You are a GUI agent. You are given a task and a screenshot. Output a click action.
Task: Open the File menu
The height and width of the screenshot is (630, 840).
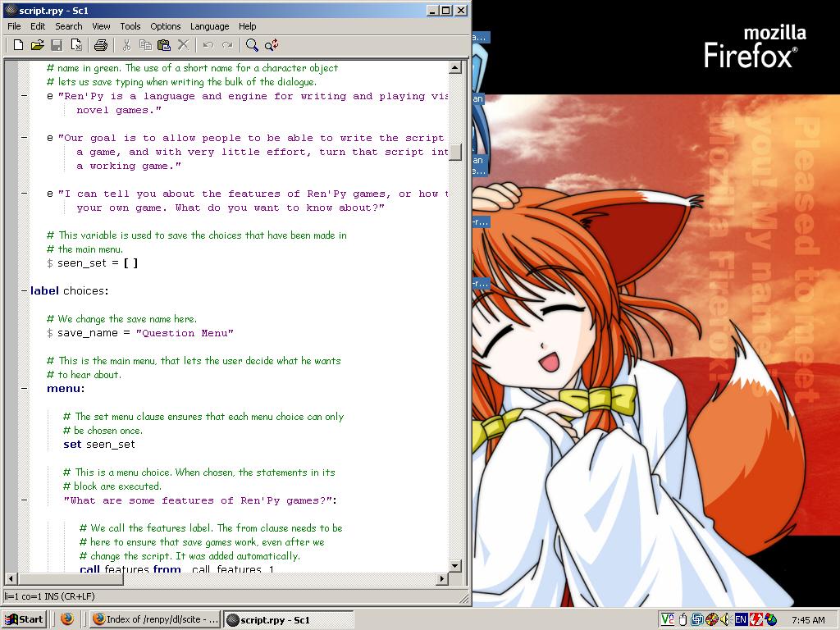pyautogui.click(x=14, y=26)
